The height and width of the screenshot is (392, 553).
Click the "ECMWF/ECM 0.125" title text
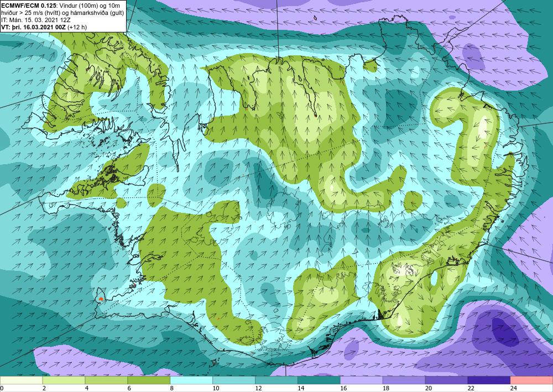(29, 6)
